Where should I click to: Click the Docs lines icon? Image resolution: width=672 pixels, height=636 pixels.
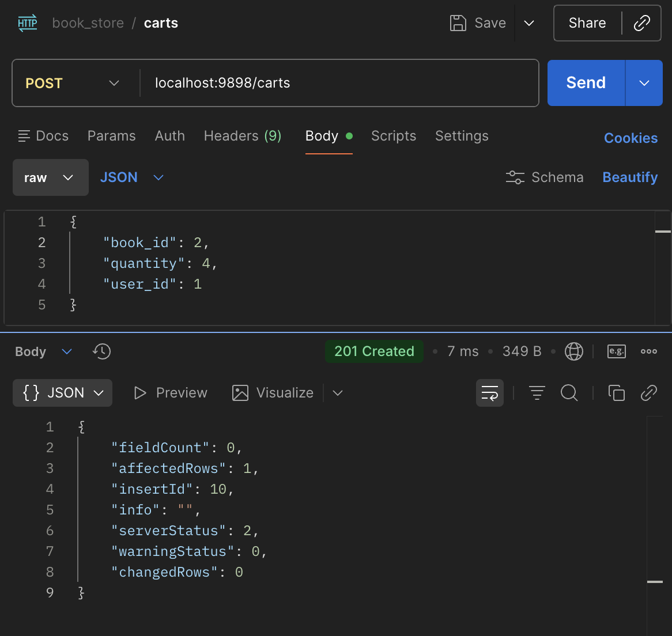click(24, 136)
